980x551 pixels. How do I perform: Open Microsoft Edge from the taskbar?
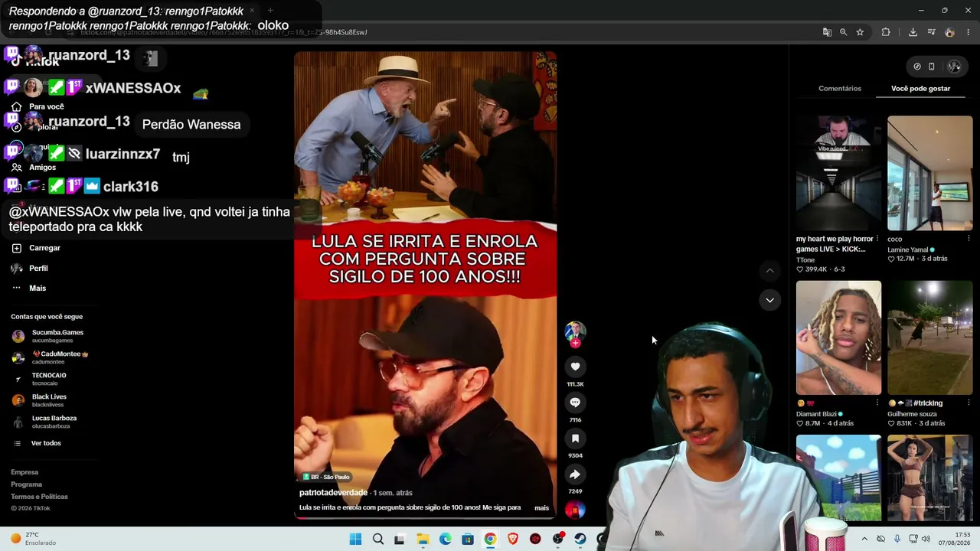[x=446, y=540]
